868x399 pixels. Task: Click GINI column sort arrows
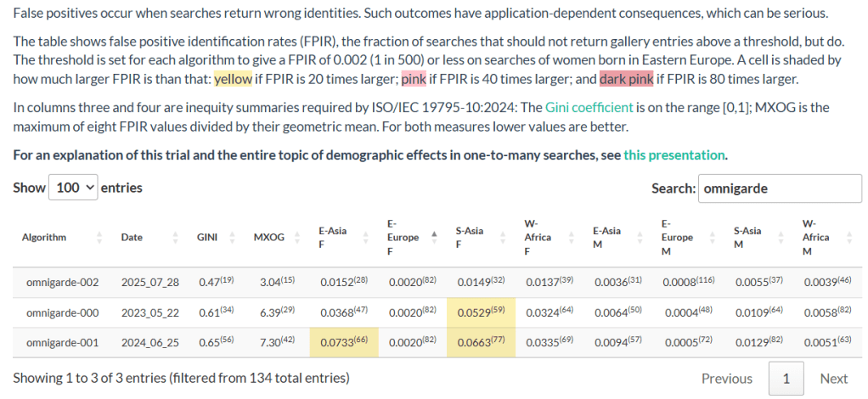234,238
